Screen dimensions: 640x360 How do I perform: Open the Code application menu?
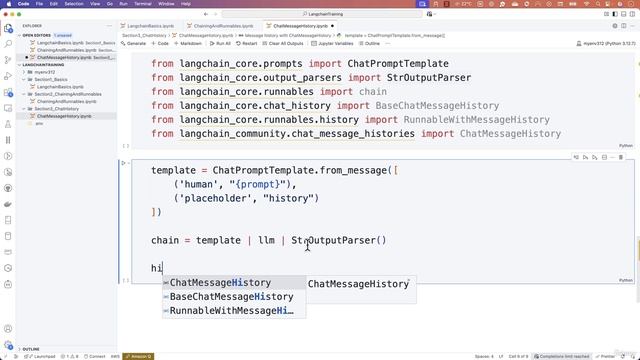(23, 4)
